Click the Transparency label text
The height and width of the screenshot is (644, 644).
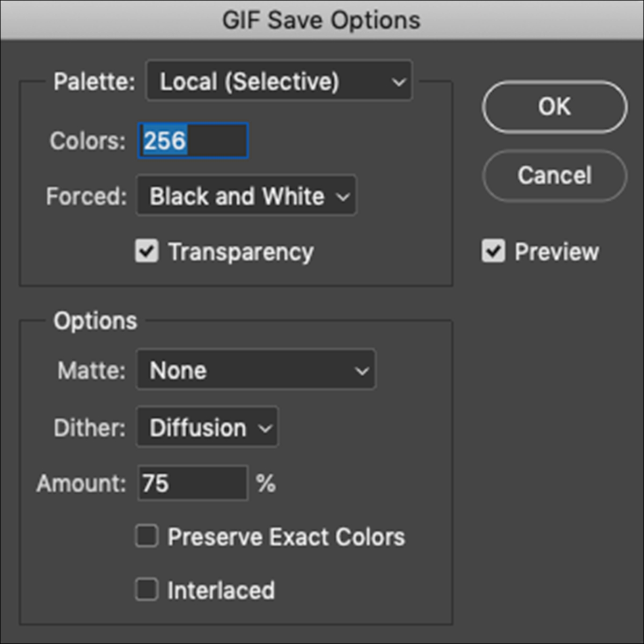click(x=241, y=252)
